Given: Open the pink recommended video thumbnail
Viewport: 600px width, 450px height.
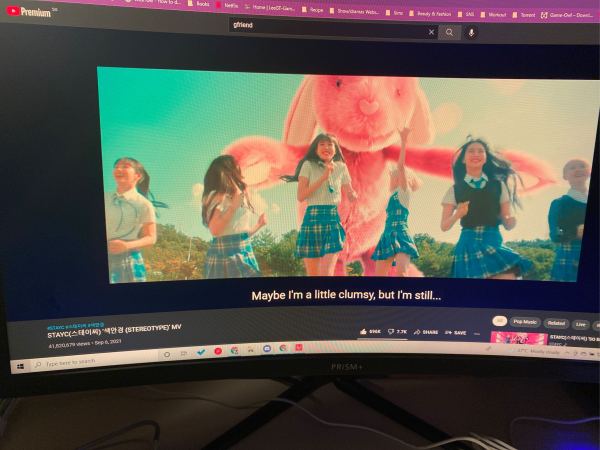Looking at the screenshot, I should point(519,338).
